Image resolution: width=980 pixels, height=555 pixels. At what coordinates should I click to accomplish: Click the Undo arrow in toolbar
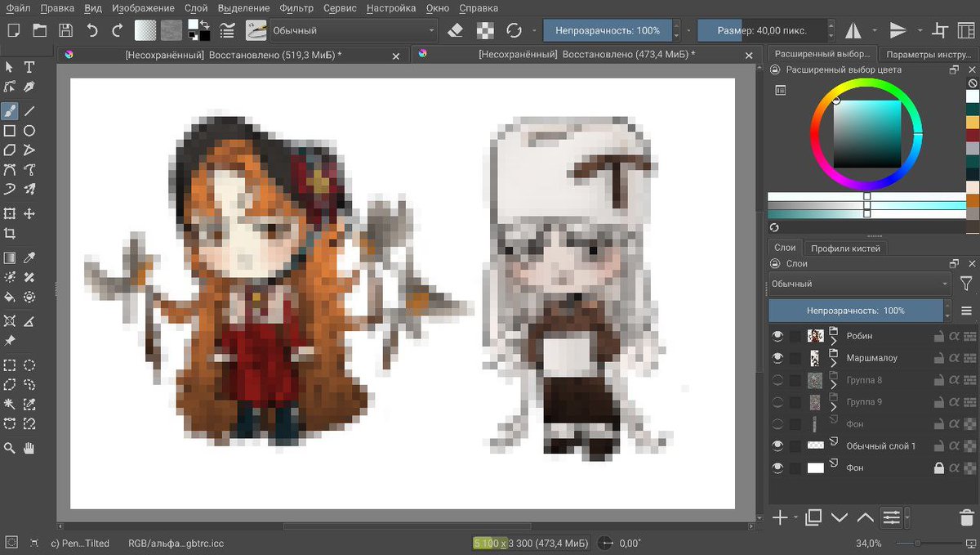(91, 30)
